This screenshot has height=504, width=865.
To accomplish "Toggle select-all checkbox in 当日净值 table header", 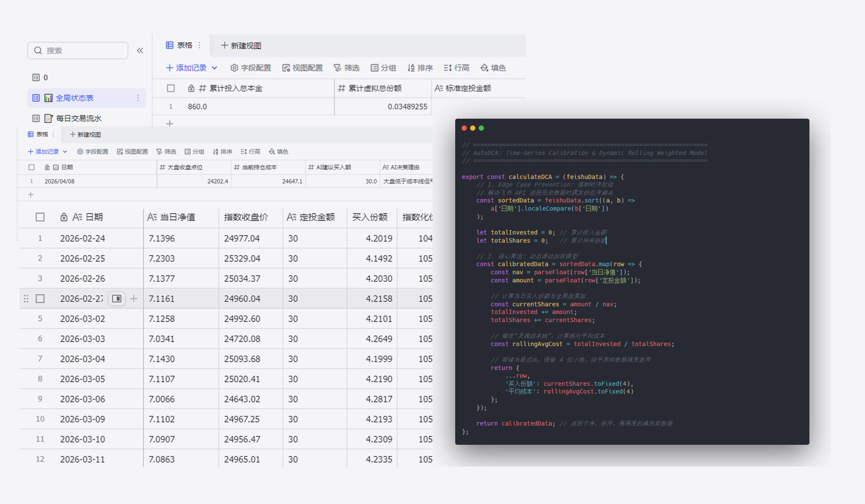I will pos(40,217).
